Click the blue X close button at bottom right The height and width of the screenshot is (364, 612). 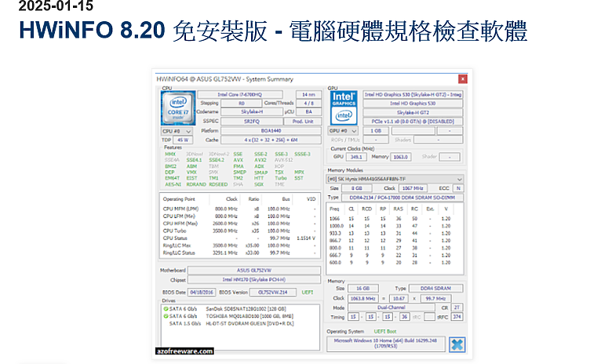tap(457, 344)
